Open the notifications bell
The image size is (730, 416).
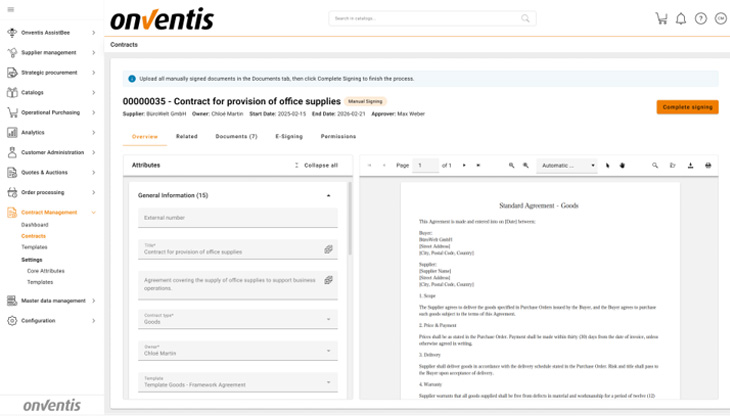(x=681, y=19)
